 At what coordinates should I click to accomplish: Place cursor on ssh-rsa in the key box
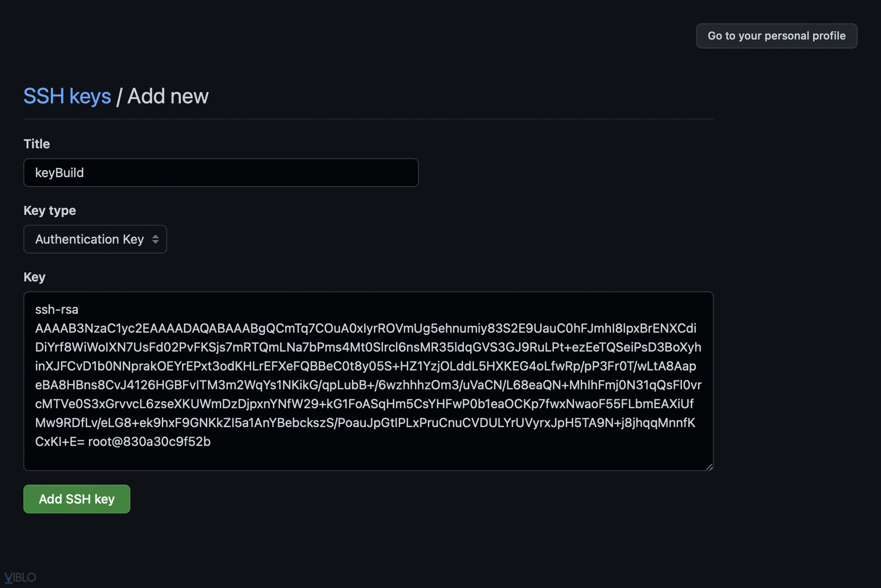pyautogui.click(x=57, y=309)
